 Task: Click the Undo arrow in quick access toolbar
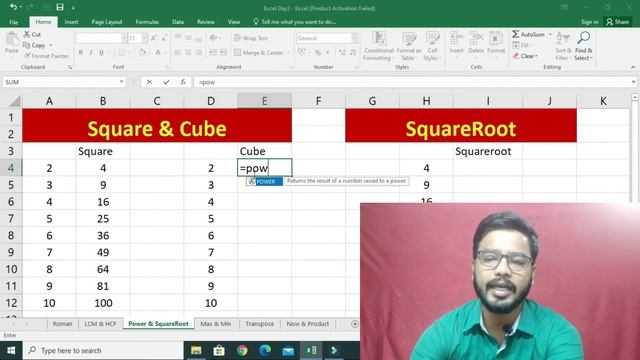pos(13,7)
